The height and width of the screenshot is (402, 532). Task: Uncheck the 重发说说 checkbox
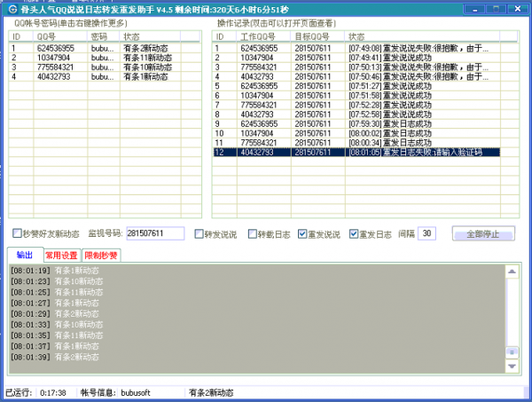pos(302,233)
